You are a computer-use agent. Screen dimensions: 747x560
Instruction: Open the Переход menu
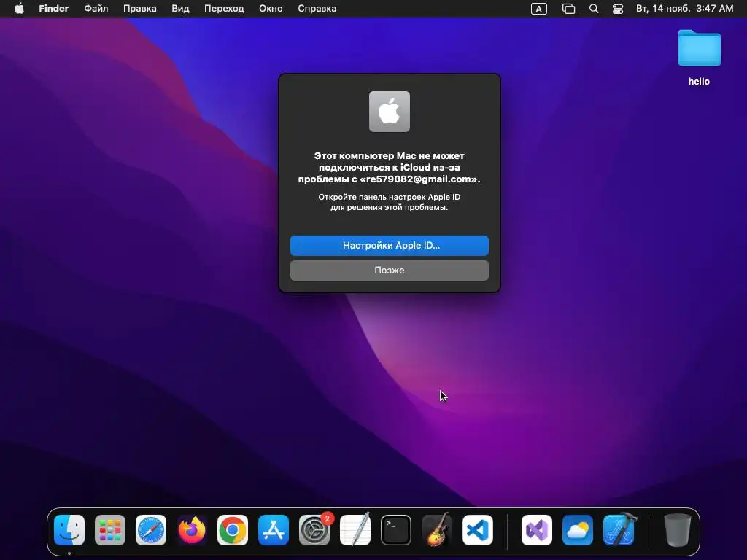coord(224,9)
